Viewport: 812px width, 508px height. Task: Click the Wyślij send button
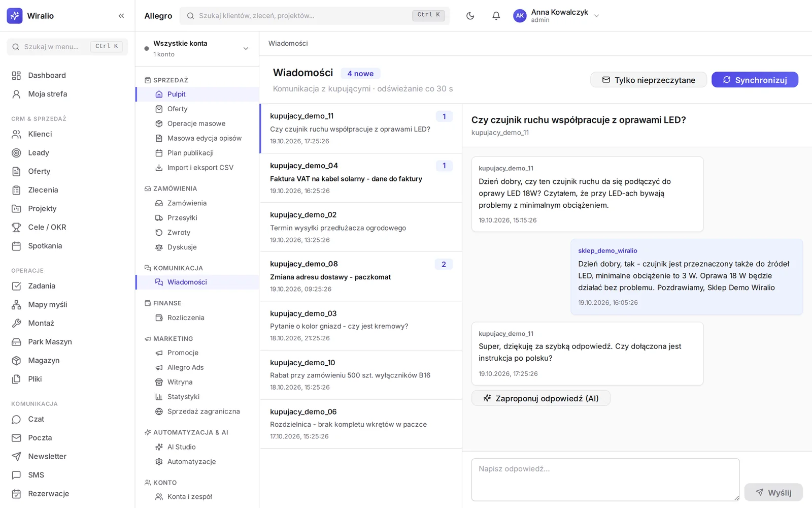coord(773,492)
